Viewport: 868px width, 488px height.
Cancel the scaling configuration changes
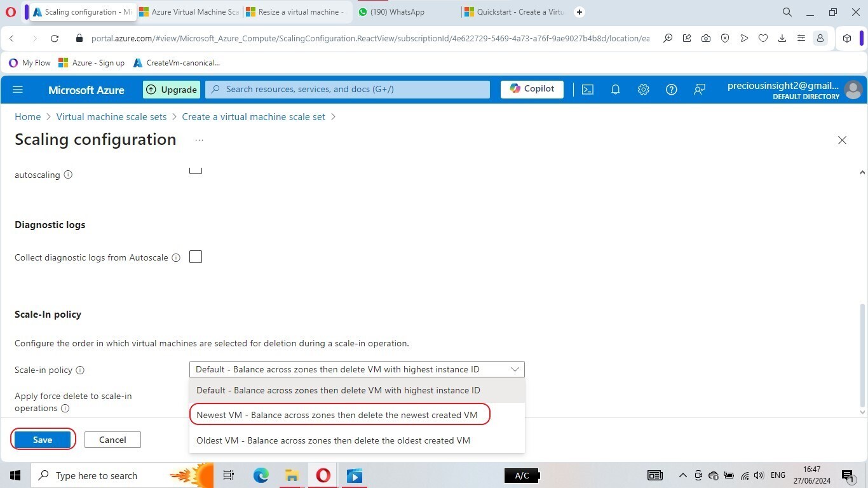pos(112,440)
